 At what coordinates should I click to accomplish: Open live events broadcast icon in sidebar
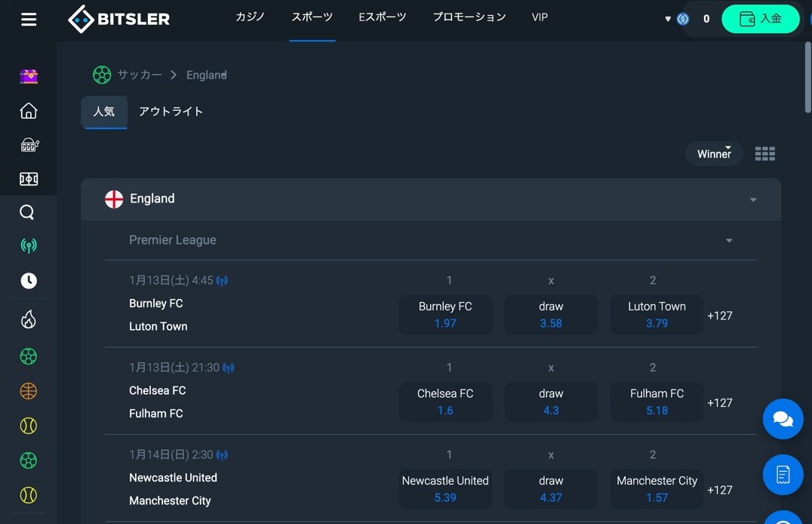[29, 245]
